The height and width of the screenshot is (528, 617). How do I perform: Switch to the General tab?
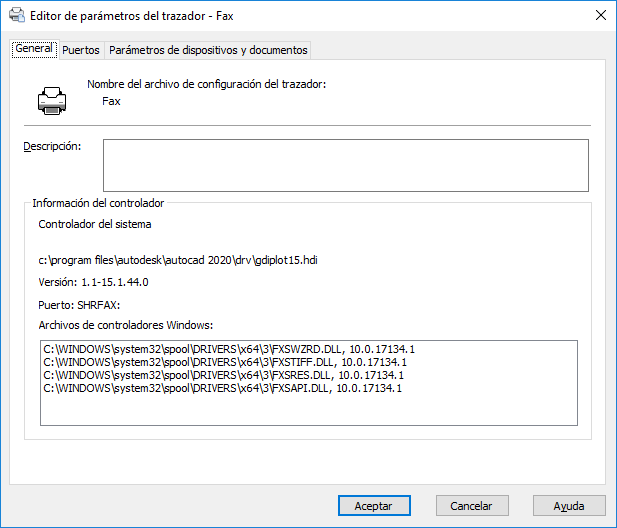(34, 49)
